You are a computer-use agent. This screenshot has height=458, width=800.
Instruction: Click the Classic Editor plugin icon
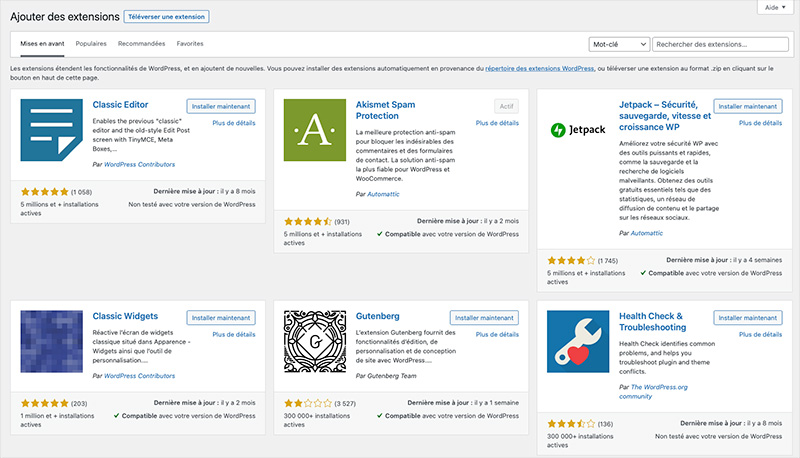click(52, 130)
